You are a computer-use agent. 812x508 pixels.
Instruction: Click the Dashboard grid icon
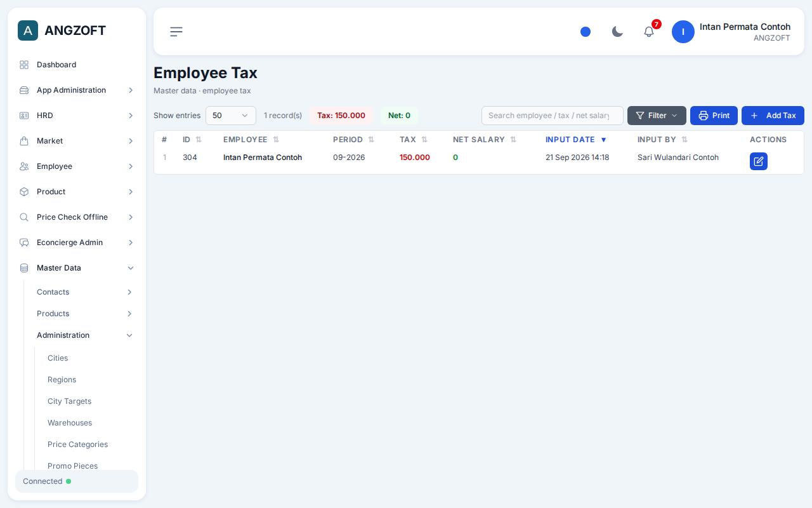point(24,65)
